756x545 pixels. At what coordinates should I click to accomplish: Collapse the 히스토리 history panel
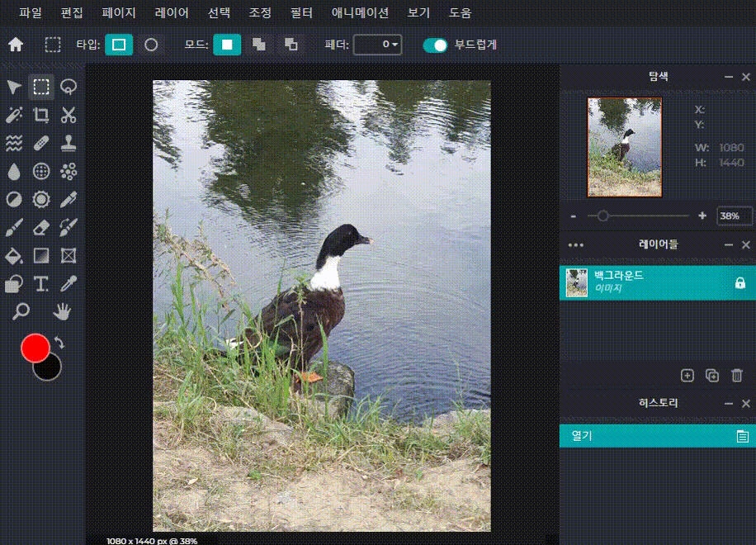729,404
